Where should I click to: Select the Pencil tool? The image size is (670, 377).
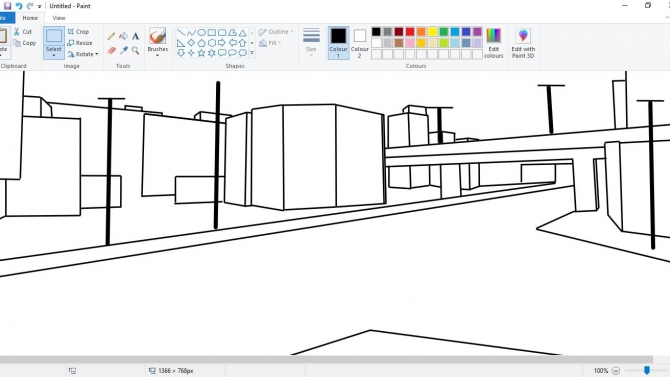(112, 36)
